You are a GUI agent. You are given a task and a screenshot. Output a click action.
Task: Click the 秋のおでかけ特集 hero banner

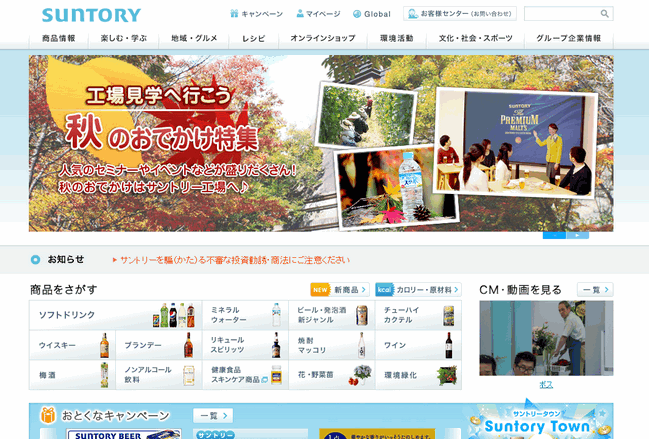point(321,143)
